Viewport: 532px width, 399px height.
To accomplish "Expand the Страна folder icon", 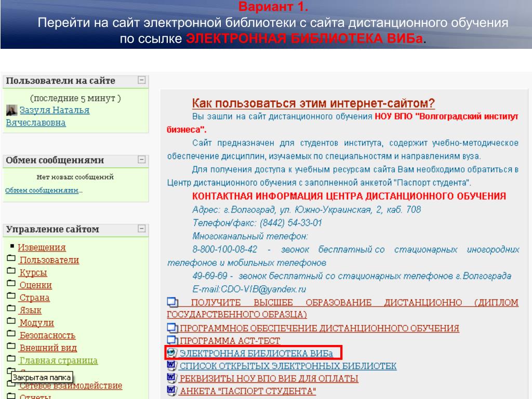I will click(11, 296).
